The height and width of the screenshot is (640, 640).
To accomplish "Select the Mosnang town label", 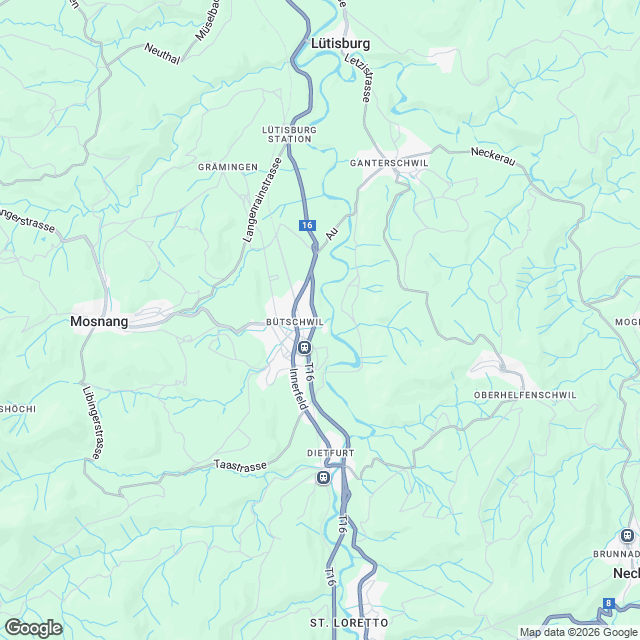I will [x=99, y=321].
